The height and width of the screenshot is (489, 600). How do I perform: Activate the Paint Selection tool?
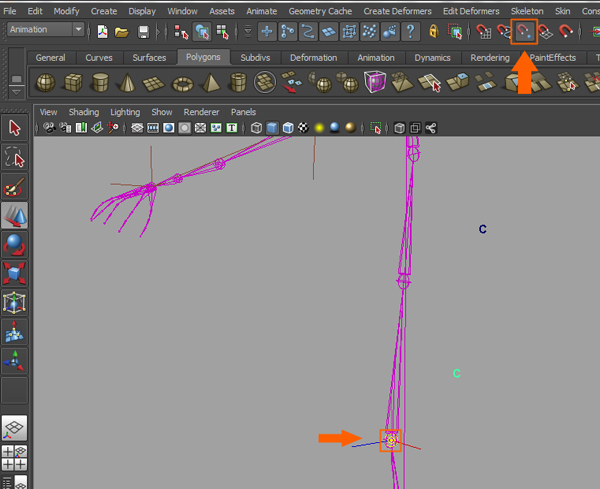point(15,187)
